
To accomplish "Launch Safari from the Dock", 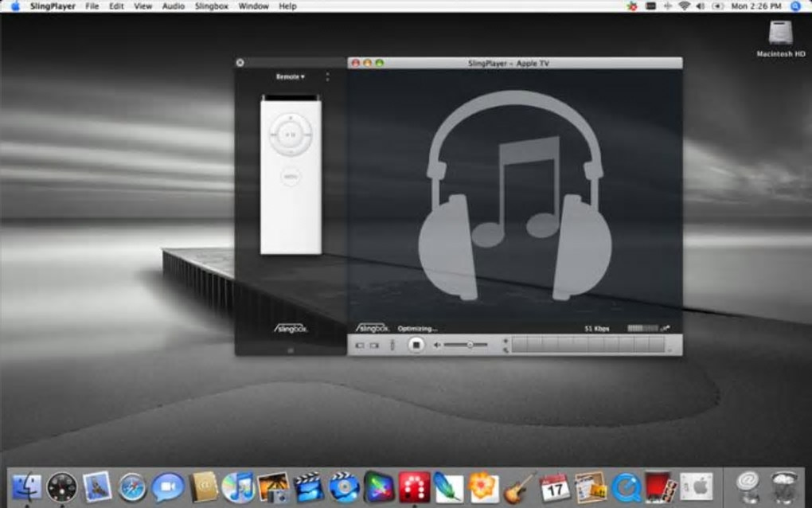I will (132, 487).
